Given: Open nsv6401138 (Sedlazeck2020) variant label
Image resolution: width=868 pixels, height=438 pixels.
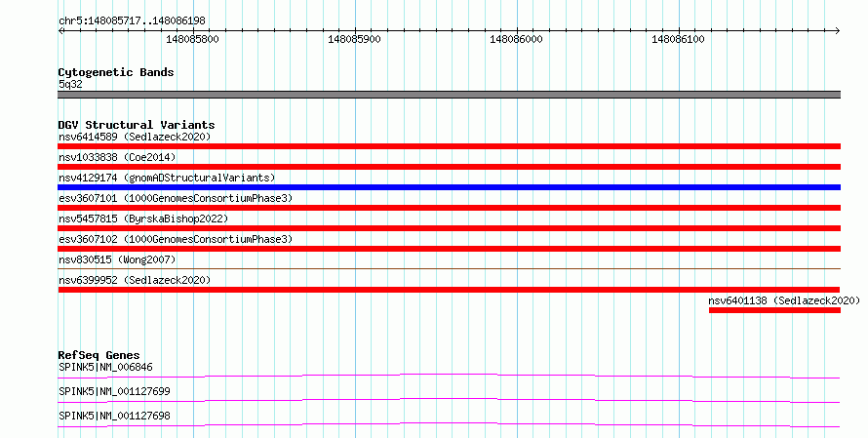Looking at the screenshot, I should (x=784, y=300).
